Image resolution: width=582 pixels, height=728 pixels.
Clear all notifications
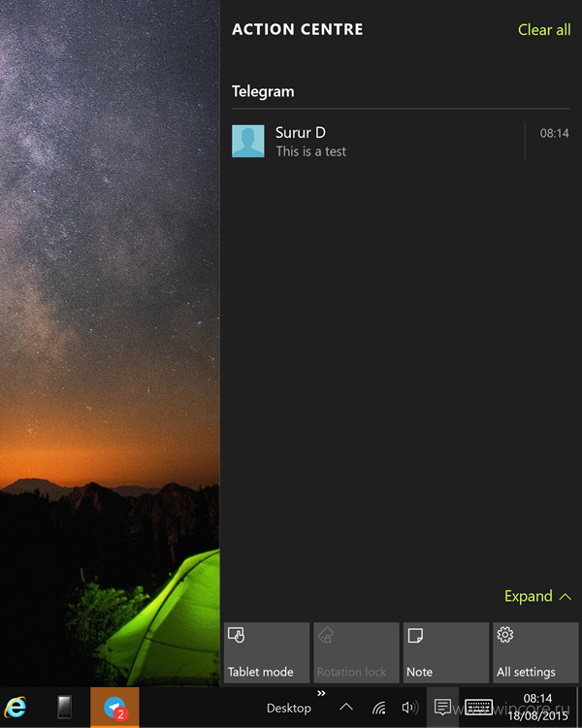(x=544, y=30)
